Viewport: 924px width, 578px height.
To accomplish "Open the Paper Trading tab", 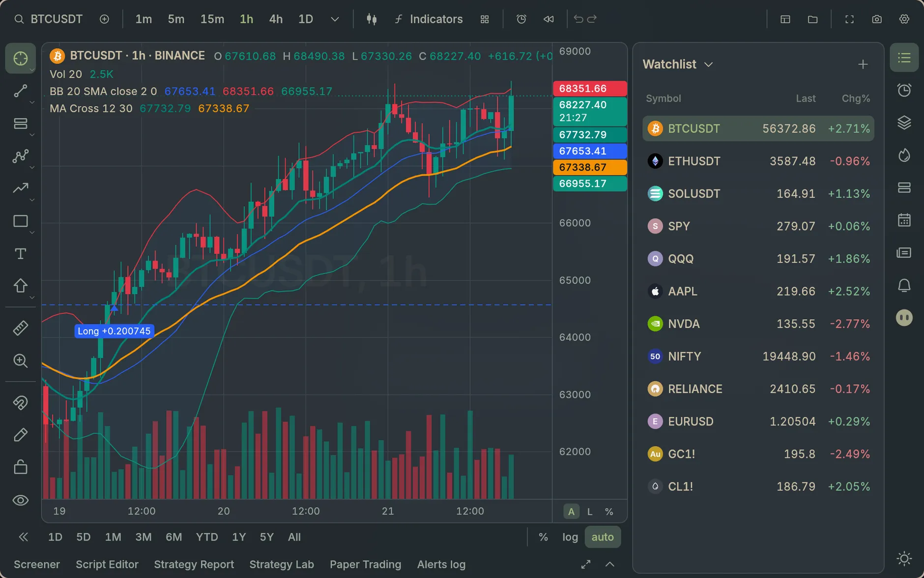I will (366, 564).
